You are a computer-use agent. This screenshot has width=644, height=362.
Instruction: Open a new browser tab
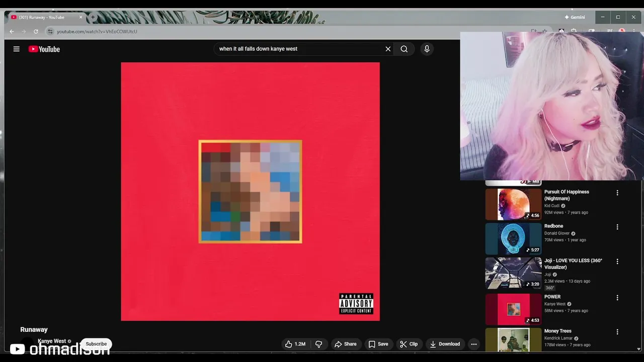click(x=93, y=17)
